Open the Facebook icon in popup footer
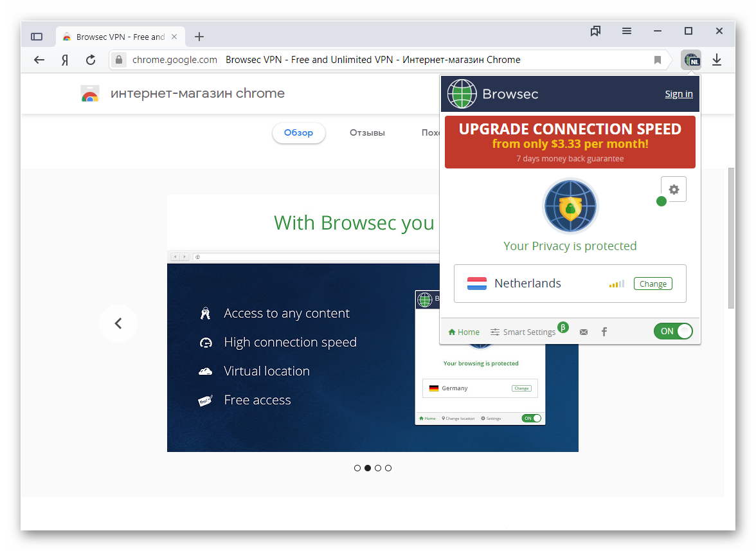The image size is (756, 551). pos(604,332)
